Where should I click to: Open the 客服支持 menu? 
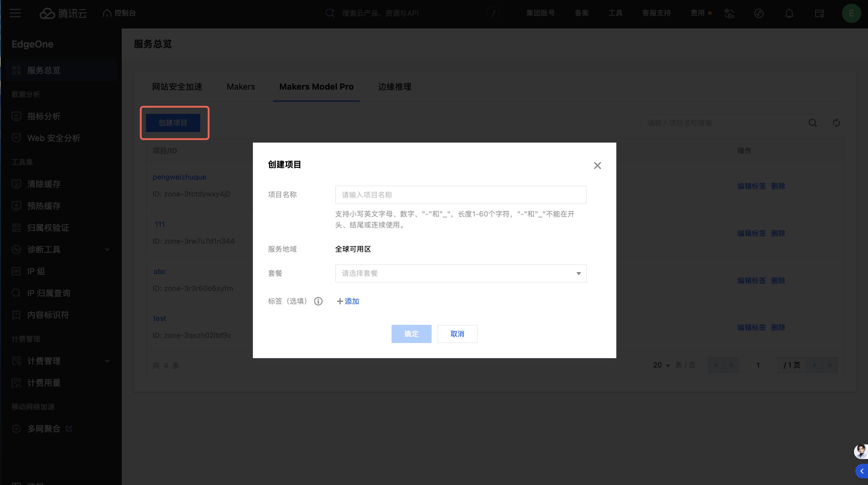pos(656,13)
